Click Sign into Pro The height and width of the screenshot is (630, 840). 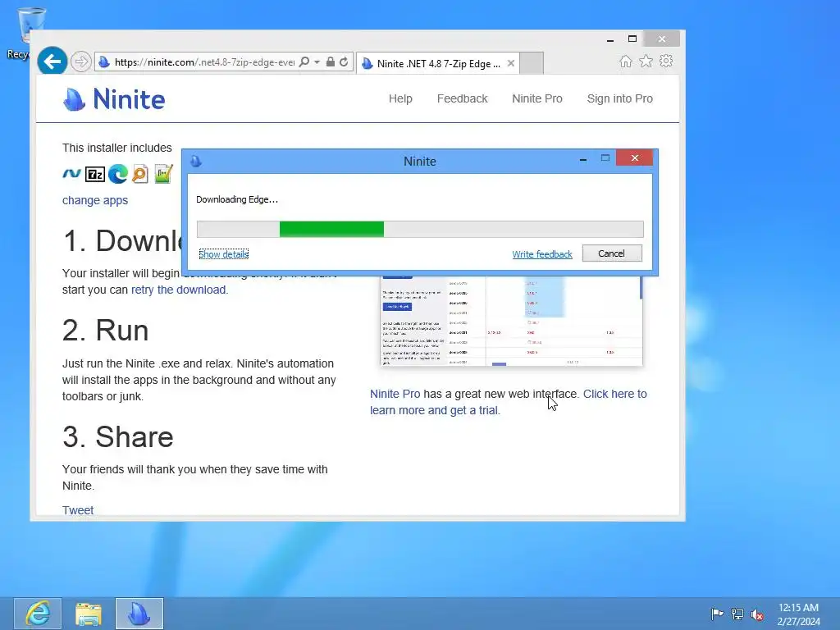(x=620, y=98)
